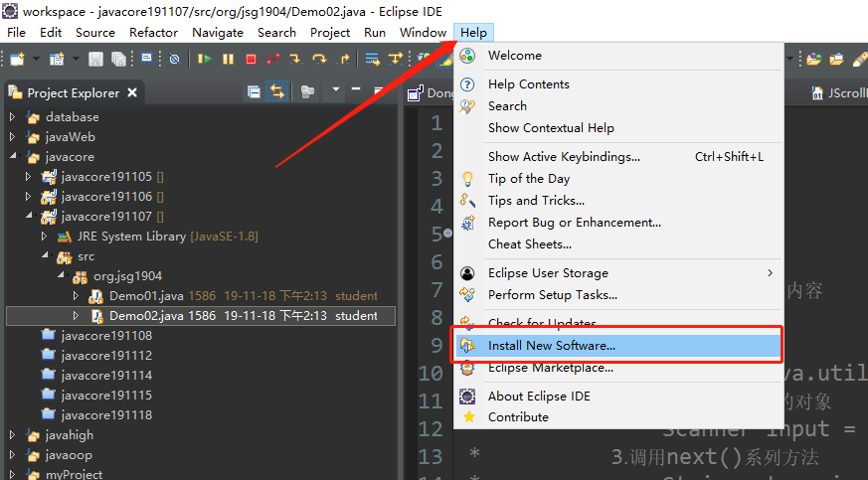The height and width of the screenshot is (480, 868).
Task: Click the folder-with-arrow toolbar icon at far right
Action: [836, 59]
